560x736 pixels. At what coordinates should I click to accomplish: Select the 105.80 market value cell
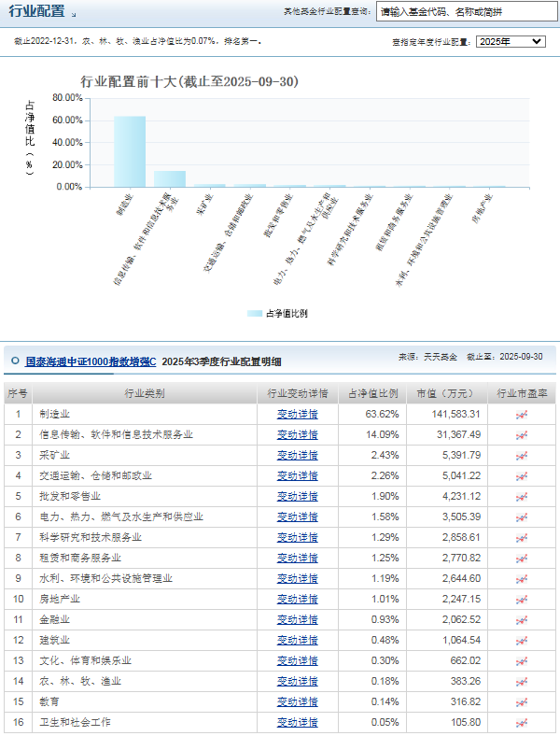pos(445,722)
